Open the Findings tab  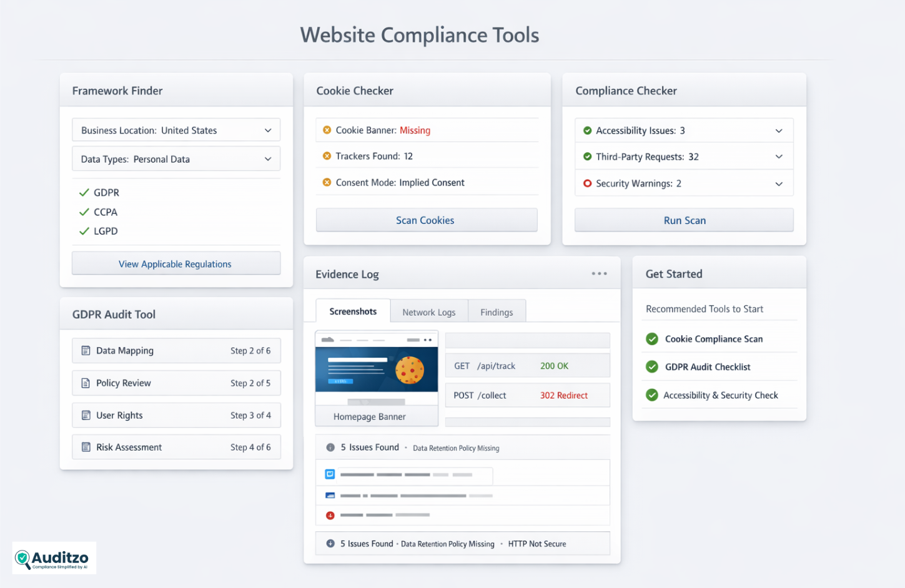point(497,311)
